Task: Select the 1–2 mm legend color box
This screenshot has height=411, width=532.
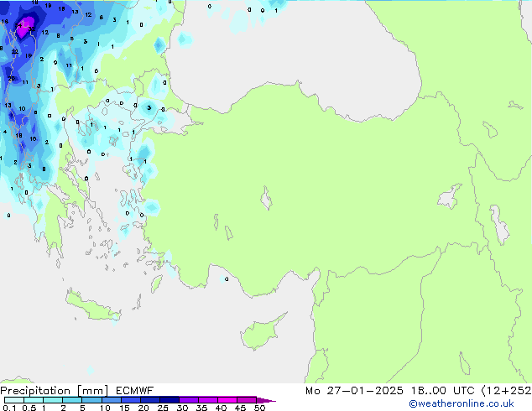Action: click(x=53, y=400)
